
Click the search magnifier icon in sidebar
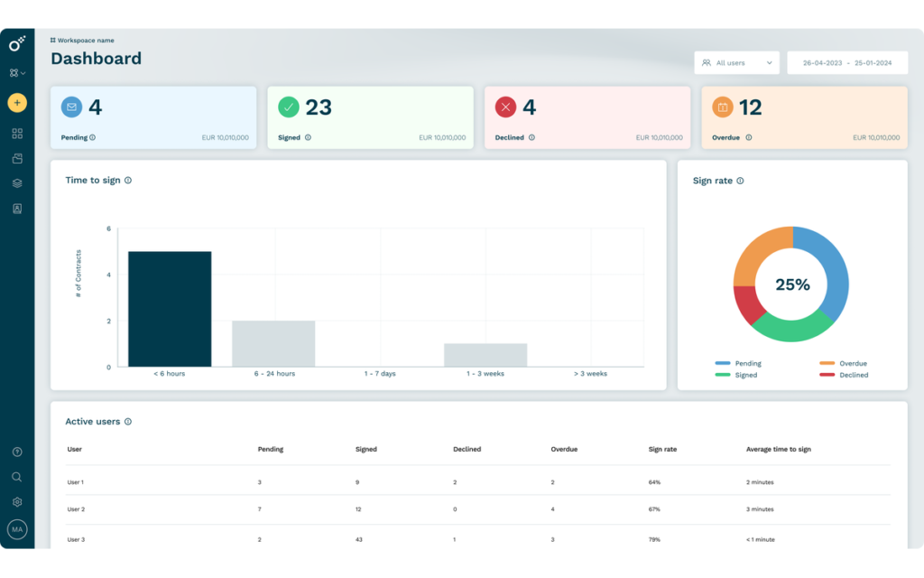click(17, 477)
